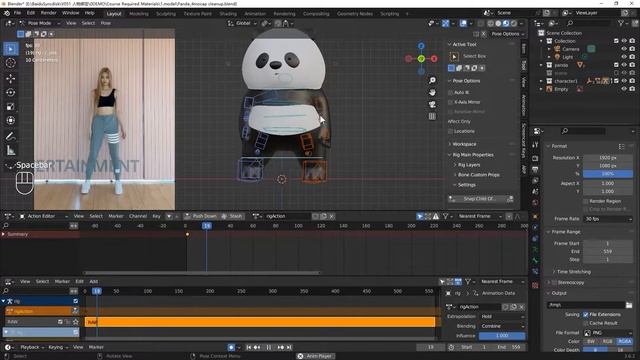Switch to the Shading workspace tab
The width and height of the screenshot is (640, 360).
pyautogui.click(x=228, y=14)
